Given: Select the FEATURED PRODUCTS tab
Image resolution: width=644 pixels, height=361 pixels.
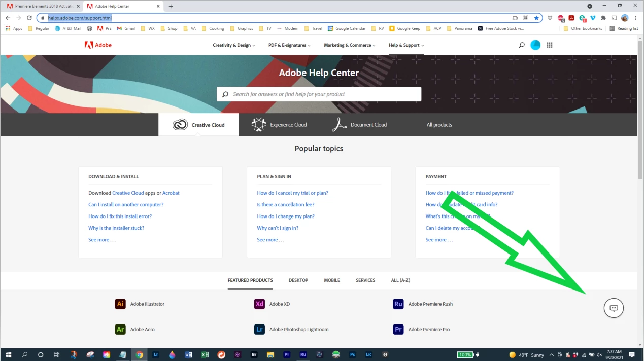Looking at the screenshot, I should (x=250, y=280).
